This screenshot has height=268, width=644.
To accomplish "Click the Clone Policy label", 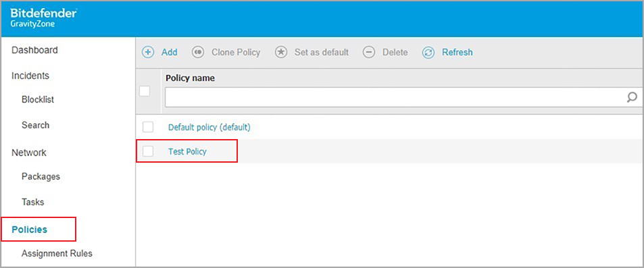I will coord(236,53).
